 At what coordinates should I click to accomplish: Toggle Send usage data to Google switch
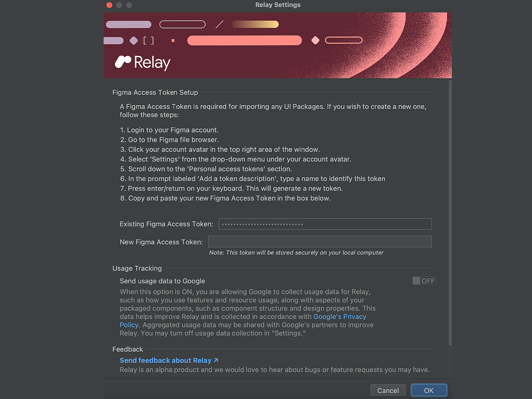coord(424,281)
